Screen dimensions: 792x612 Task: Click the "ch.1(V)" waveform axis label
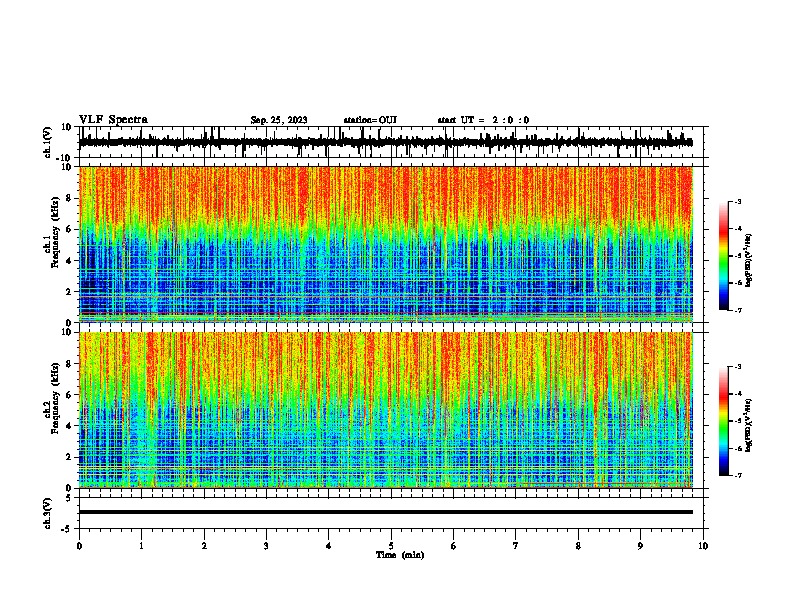click(48, 142)
